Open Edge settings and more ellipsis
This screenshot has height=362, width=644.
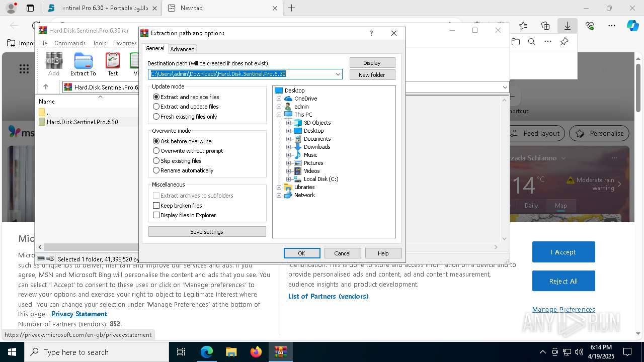coord(612,26)
